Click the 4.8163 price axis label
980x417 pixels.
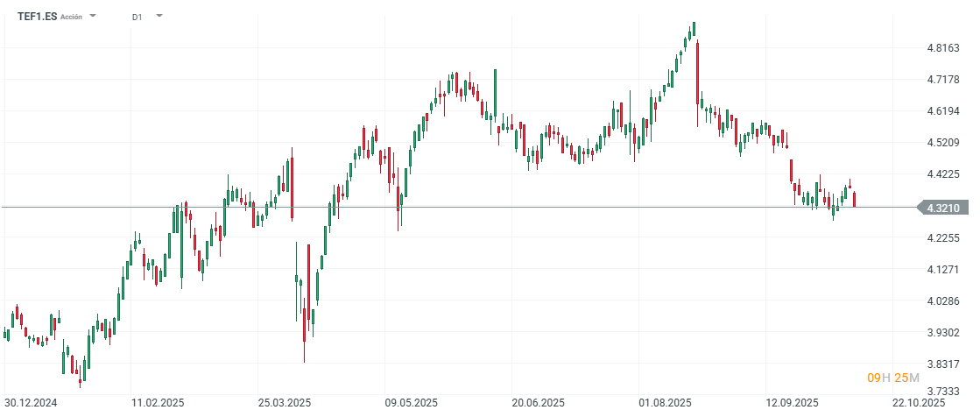943,48
